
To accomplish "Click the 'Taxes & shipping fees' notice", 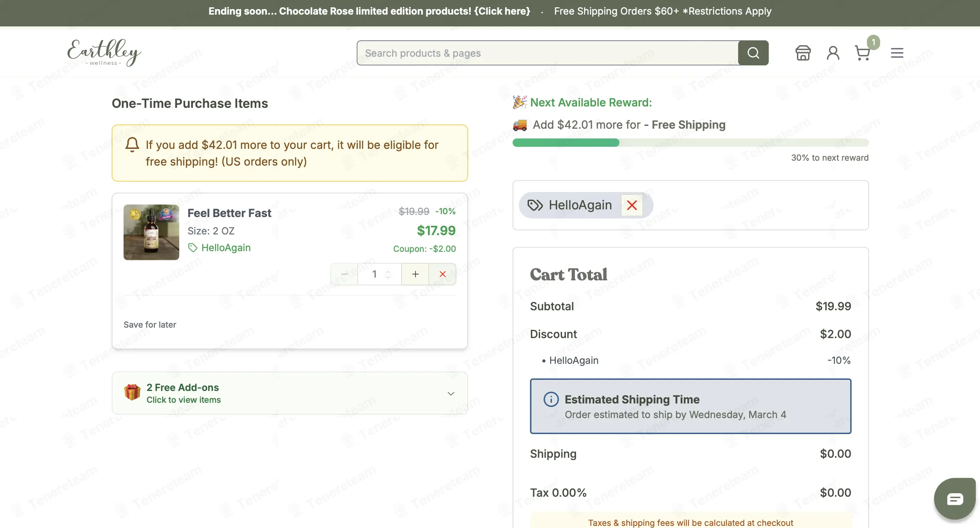I will coord(690,523).
